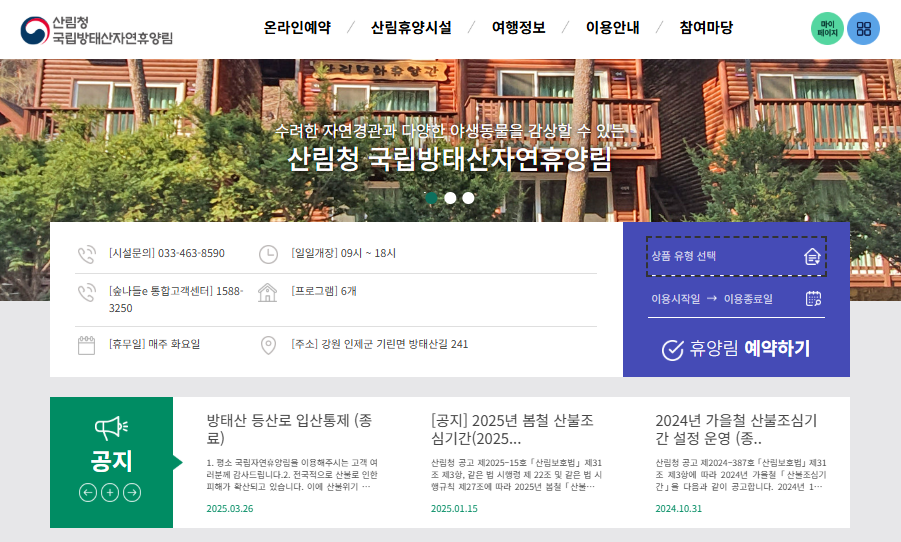Click address 강원 인제군 기린면 방태산길 241

point(395,344)
